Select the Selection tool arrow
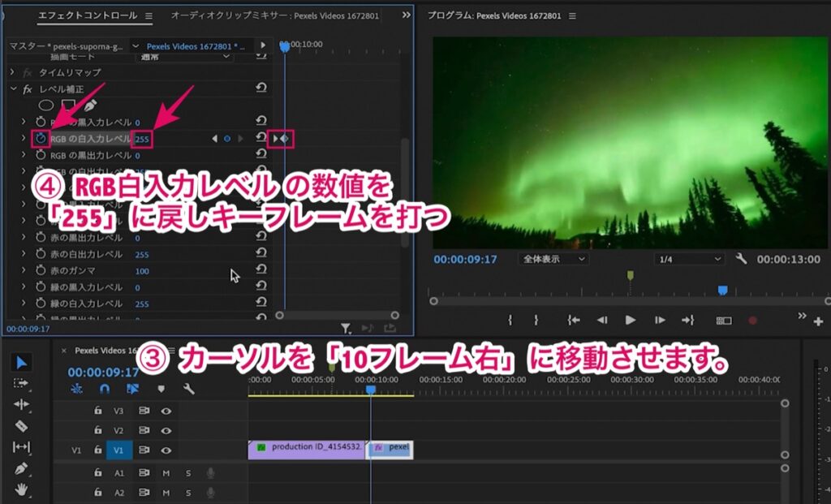Image resolution: width=831 pixels, height=504 pixels. [22, 363]
